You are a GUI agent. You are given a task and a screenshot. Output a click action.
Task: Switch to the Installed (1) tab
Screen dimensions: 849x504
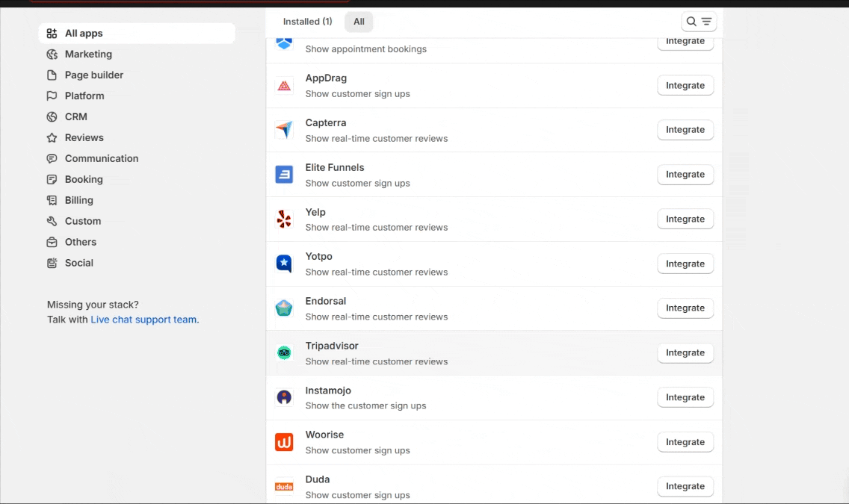[x=308, y=22]
